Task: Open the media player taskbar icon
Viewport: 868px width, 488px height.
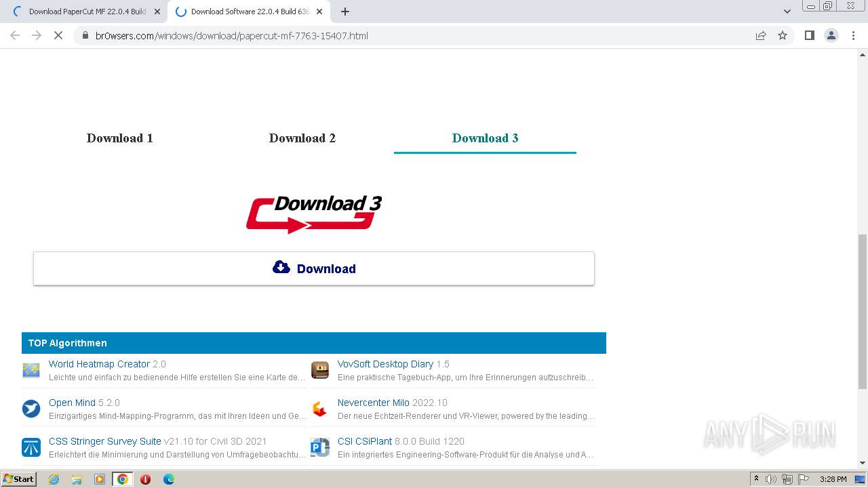Action: 100,479
